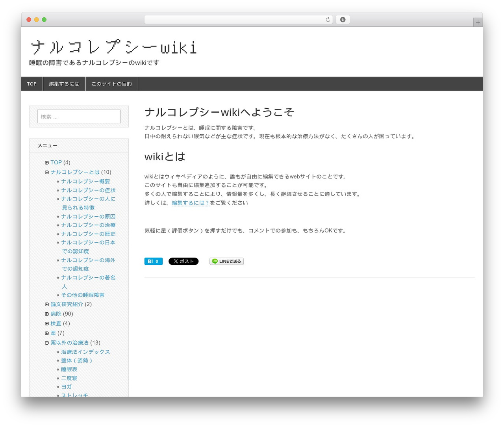Click the ナルコレプシーwiki site title

point(113,47)
